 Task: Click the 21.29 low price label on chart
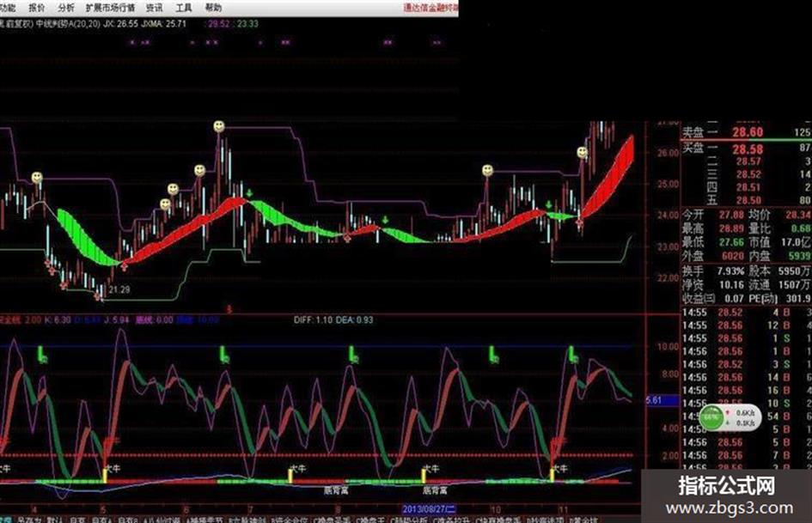pos(119,289)
